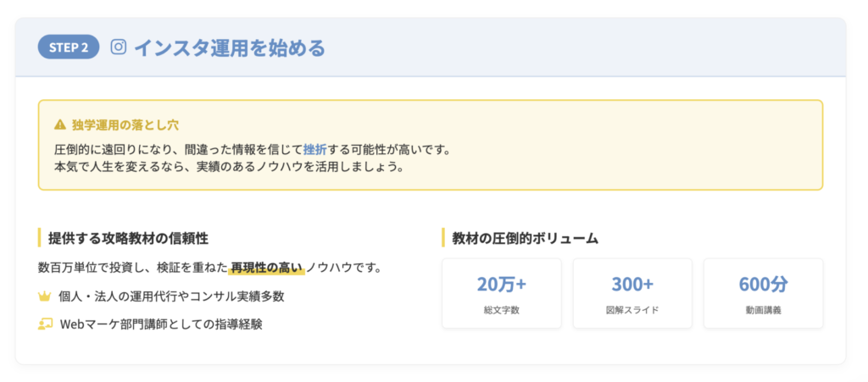Screen dimensions: 868x382
Task: Click the 動画講義 label
Action: [x=763, y=310]
